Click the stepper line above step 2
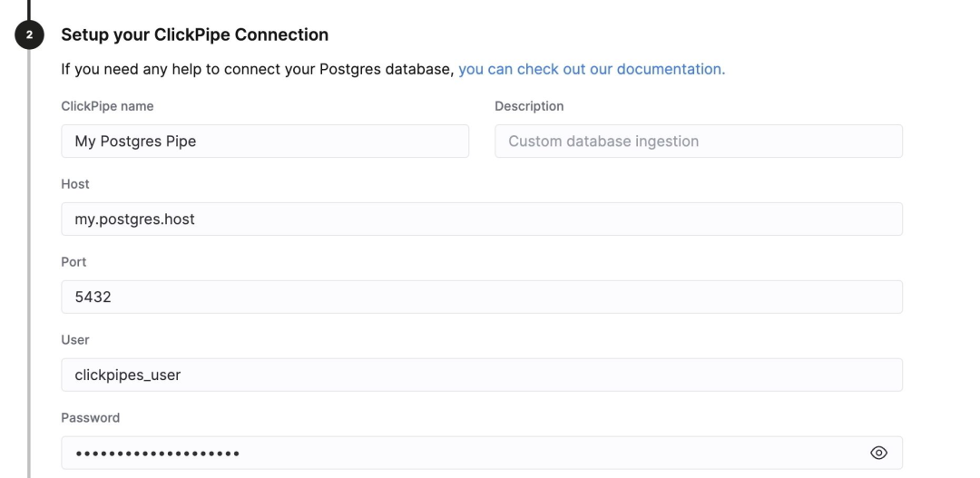Viewport: 980px width, 478px height. click(x=29, y=7)
